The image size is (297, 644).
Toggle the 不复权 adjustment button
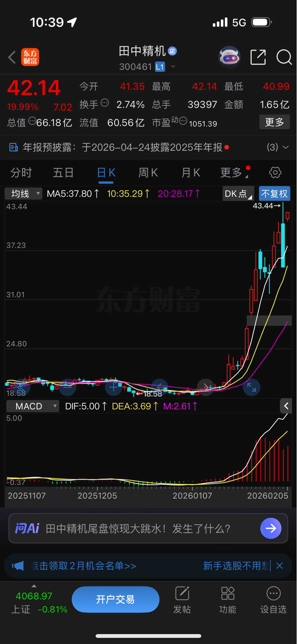[275, 193]
